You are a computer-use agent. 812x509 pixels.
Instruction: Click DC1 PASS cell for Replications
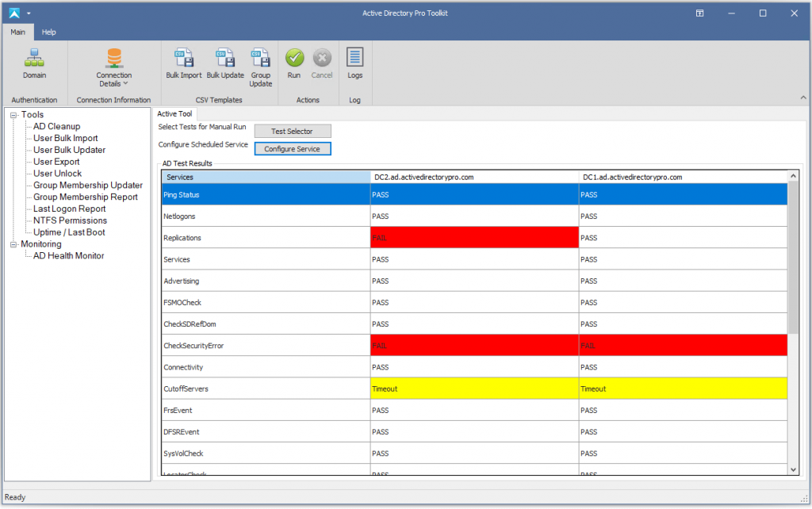683,238
